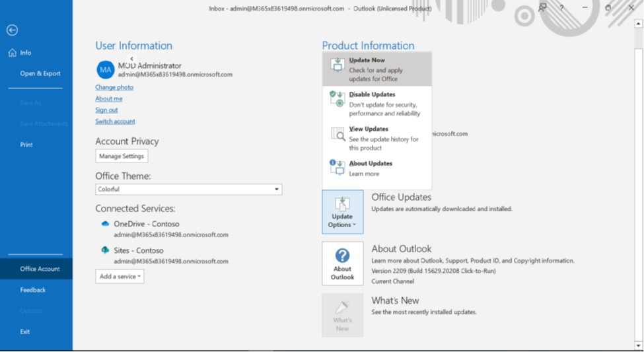
Task: Expand the Office Theme combo box
Action: coord(188,190)
